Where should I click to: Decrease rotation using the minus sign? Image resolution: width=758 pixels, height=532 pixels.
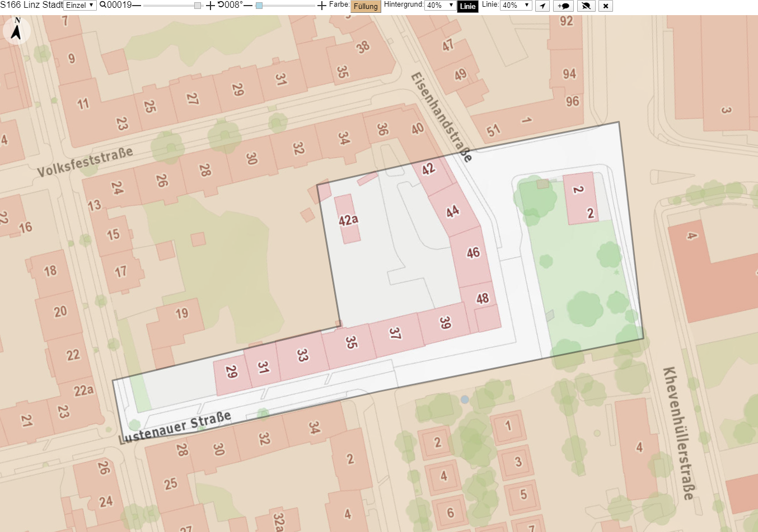click(x=248, y=6)
